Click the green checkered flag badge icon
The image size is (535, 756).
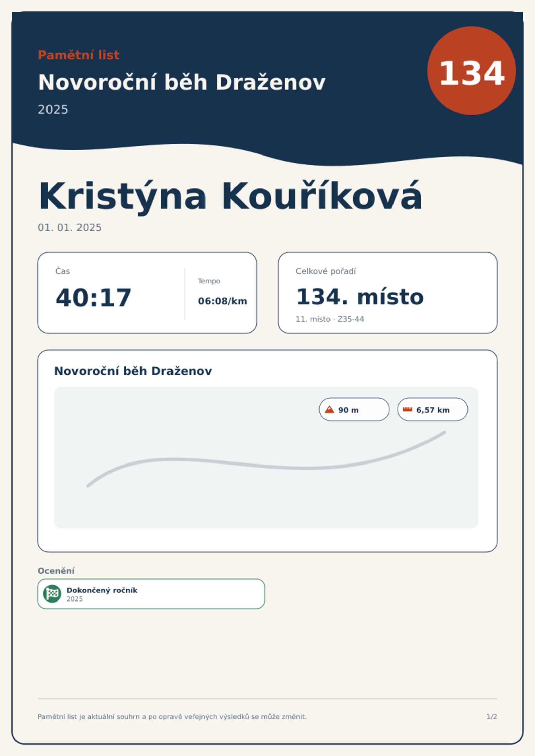pyautogui.click(x=52, y=593)
